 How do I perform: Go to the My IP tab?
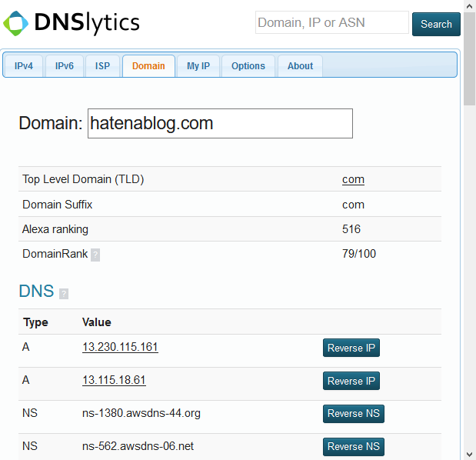click(x=198, y=66)
